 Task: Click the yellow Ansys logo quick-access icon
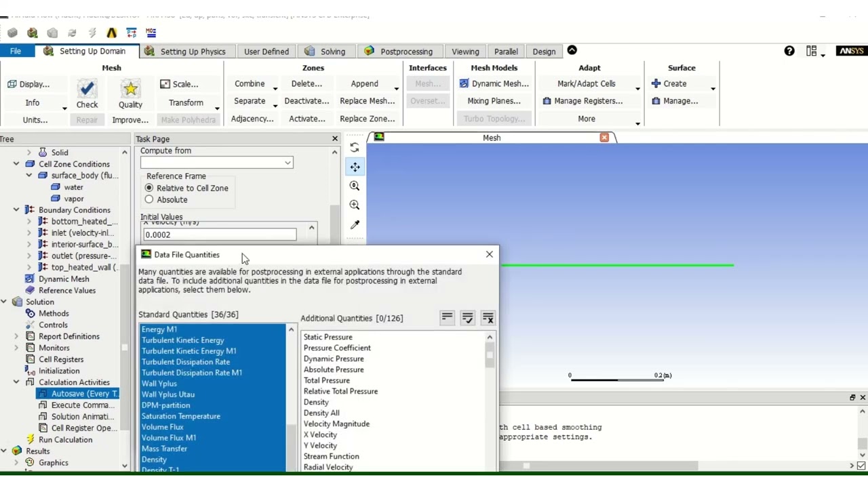[x=112, y=33]
